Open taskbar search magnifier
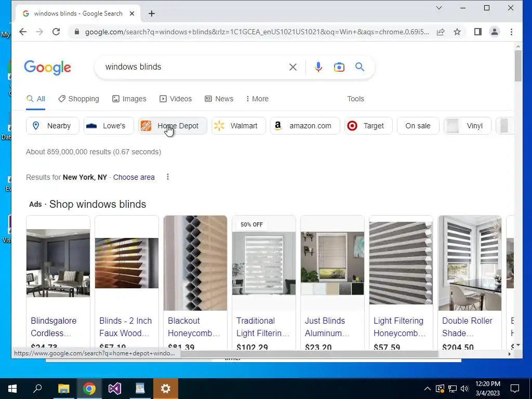Viewport: 532px width, 399px height. pyautogui.click(x=37, y=389)
